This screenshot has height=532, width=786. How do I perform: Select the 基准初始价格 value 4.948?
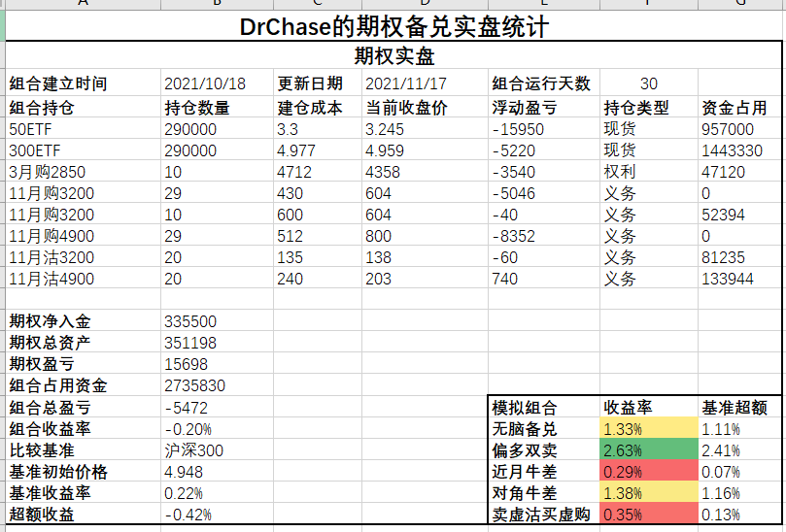click(217, 472)
